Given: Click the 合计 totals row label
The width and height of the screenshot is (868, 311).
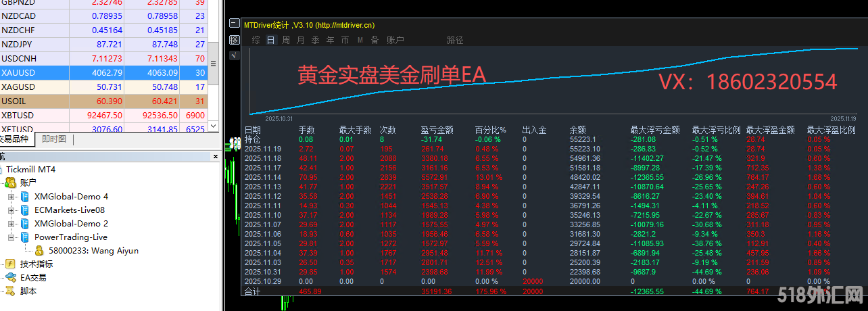Looking at the screenshot, I should tap(252, 291).
